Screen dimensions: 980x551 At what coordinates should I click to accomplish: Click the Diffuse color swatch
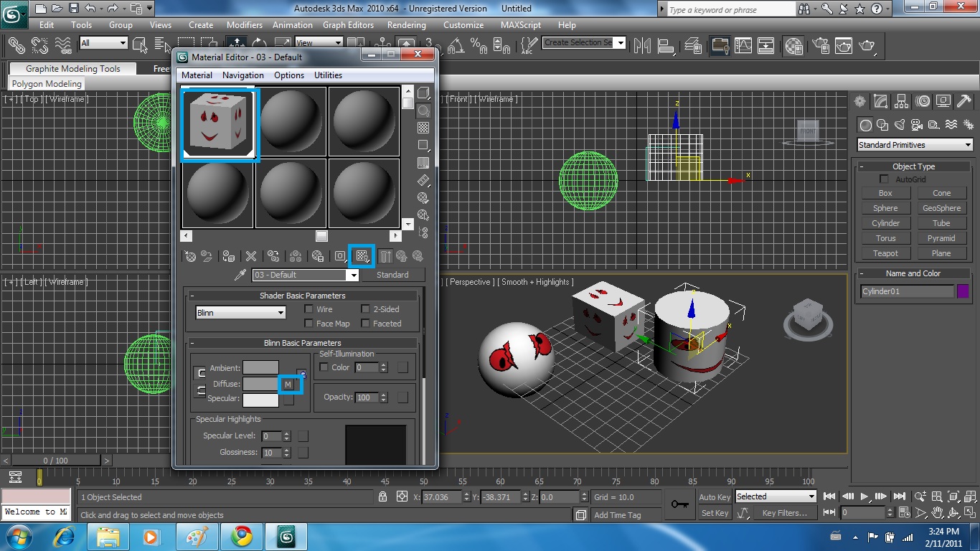(x=260, y=385)
